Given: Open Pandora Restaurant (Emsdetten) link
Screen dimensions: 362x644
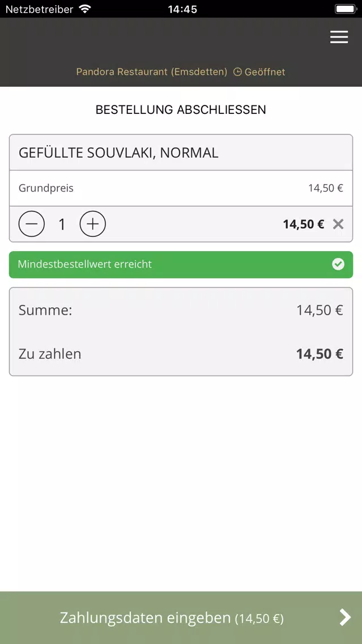Looking at the screenshot, I should click(x=152, y=72).
